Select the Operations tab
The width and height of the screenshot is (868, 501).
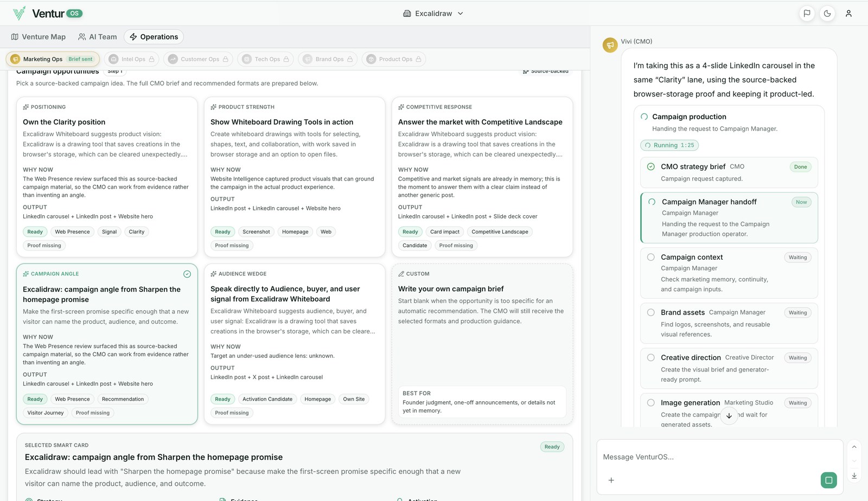click(154, 37)
